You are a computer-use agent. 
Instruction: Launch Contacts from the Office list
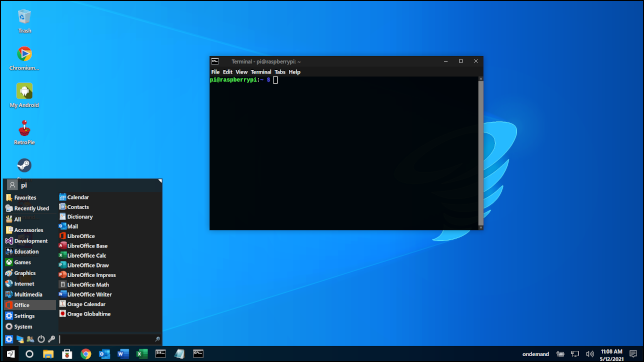coord(109,207)
